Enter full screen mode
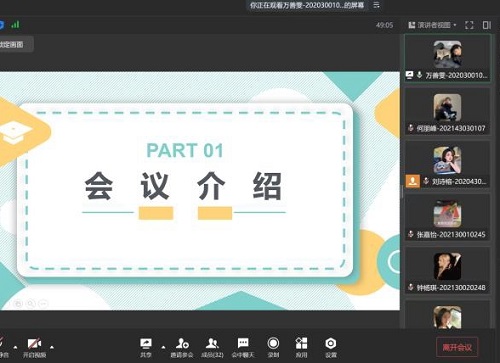This screenshot has height=363, width=500. tap(469, 25)
